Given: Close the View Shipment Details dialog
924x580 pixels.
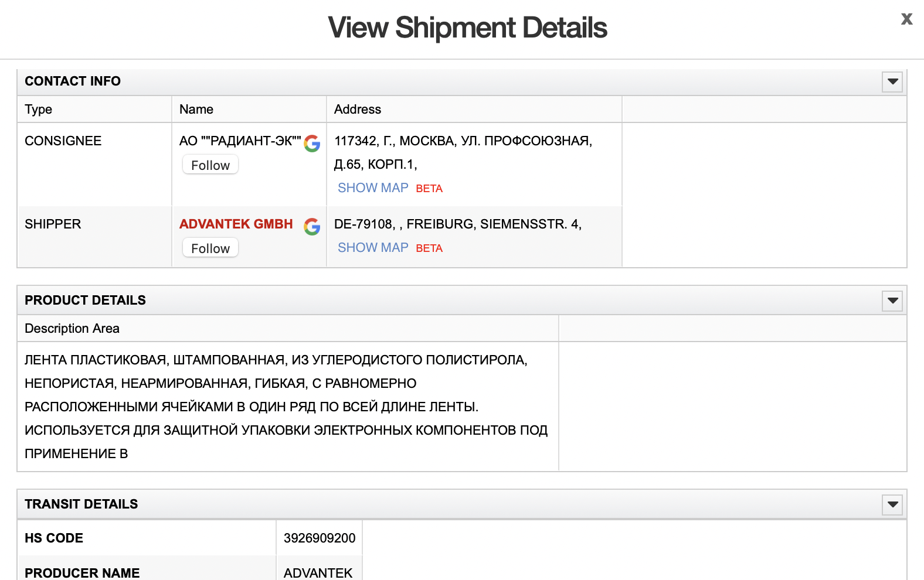Looking at the screenshot, I should coord(906,19).
